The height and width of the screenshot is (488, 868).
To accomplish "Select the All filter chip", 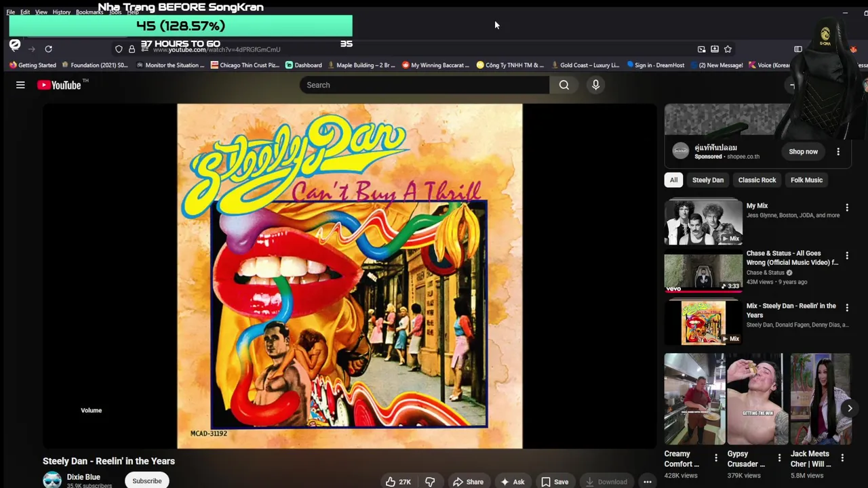I will (673, 180).
